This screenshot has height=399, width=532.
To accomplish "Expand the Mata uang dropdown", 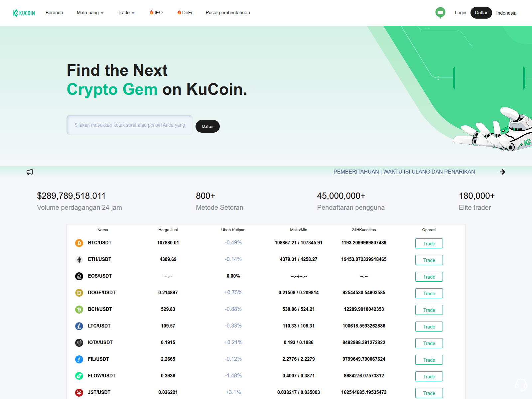I will pos(90,13).
